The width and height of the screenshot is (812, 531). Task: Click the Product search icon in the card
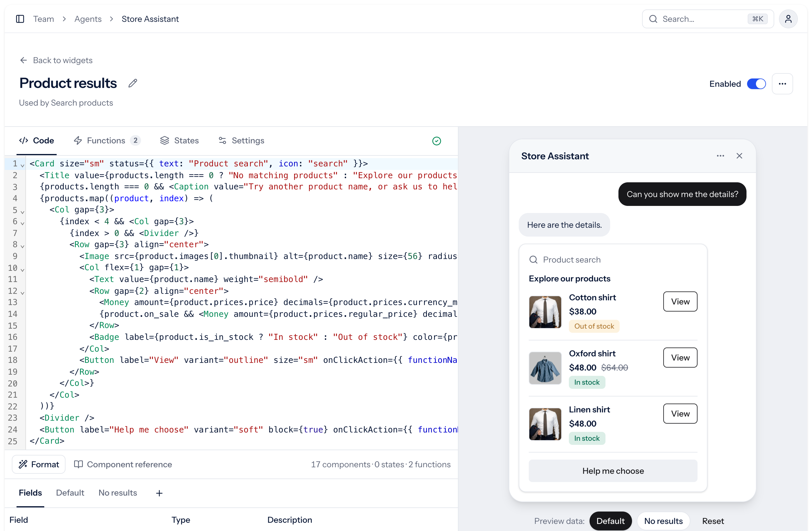pyautogui.click(x=533, y=260)
